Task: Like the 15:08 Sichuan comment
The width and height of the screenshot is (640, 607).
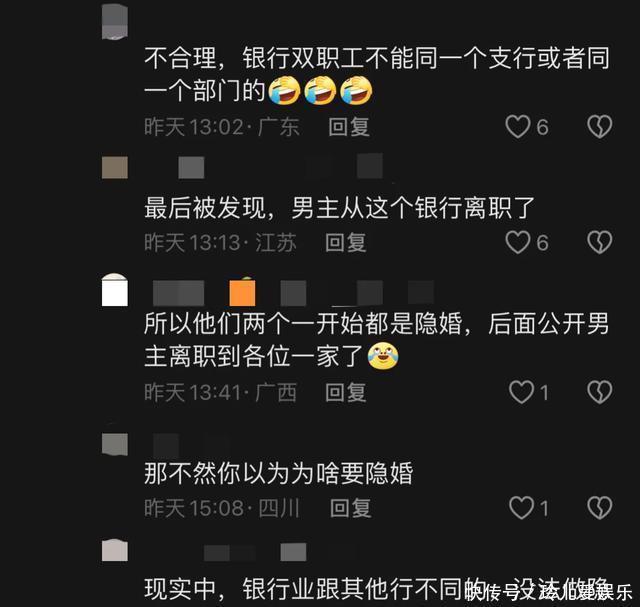Action: (x=522, y=508)
